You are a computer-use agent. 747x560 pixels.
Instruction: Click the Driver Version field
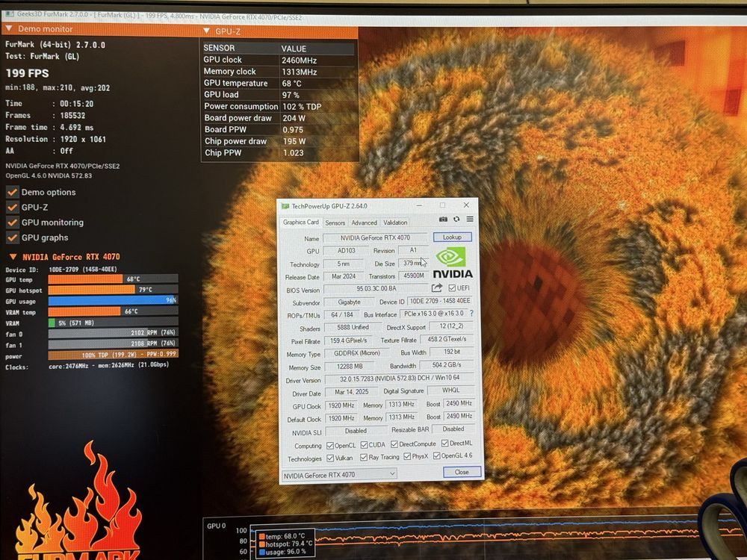(x=399, y=379)
